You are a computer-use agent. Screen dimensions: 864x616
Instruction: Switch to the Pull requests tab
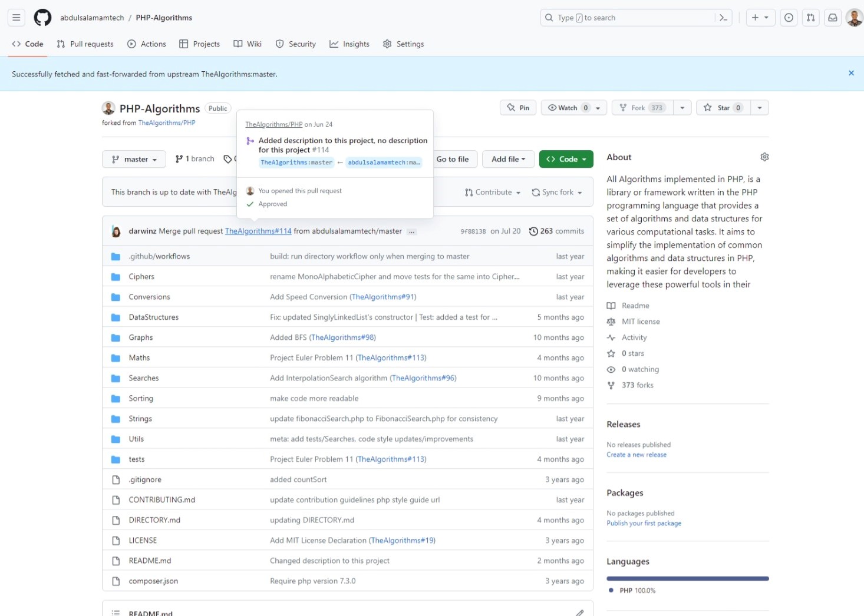[85, 44]
